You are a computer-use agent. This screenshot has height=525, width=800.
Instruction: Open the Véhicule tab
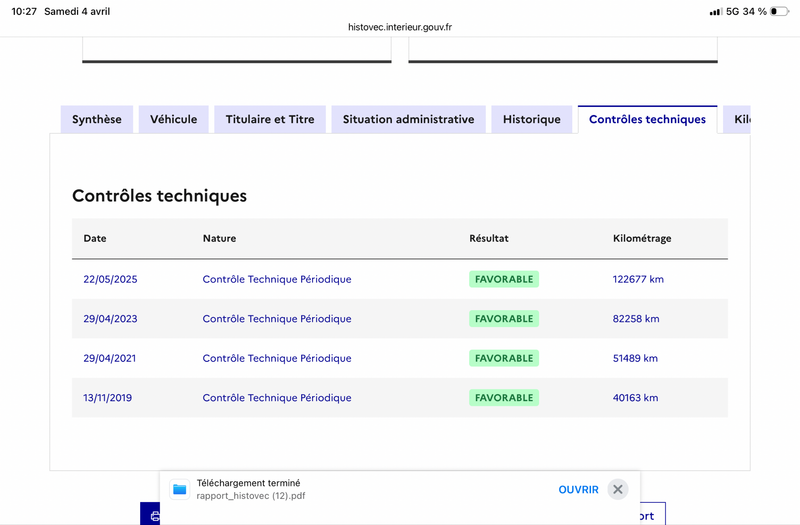173,119
